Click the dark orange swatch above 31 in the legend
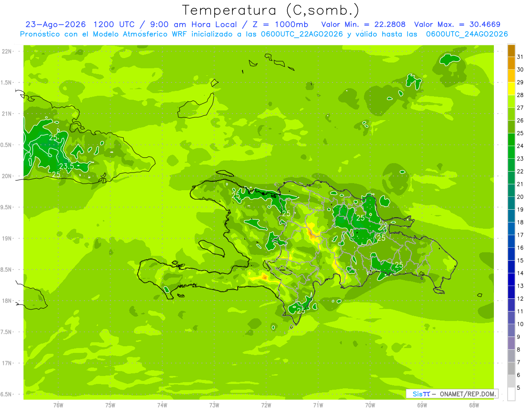 (x=511, y=51)
